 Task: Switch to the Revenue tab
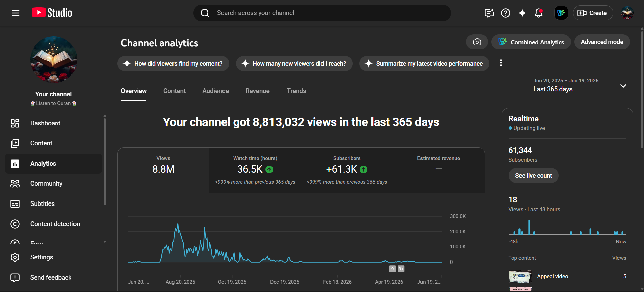click(x=257, y=91)
